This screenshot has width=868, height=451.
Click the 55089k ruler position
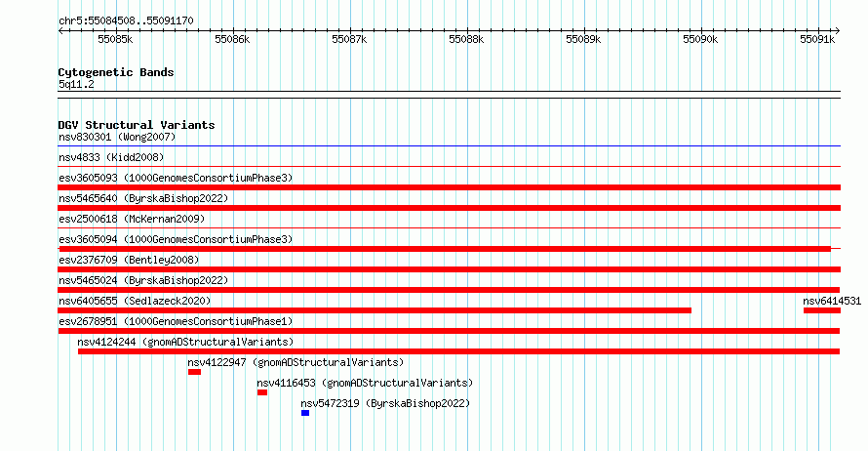583,39
